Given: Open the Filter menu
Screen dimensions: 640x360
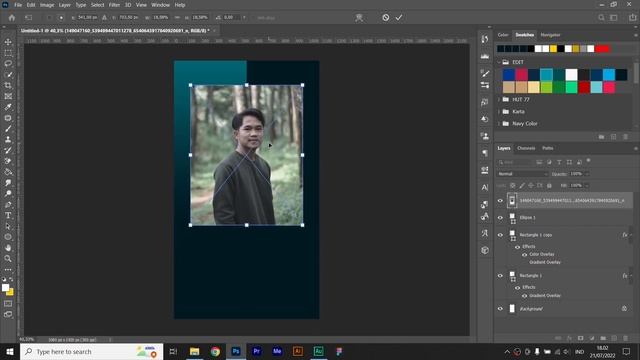Looking at the screenshot, I should click(114, 5).
